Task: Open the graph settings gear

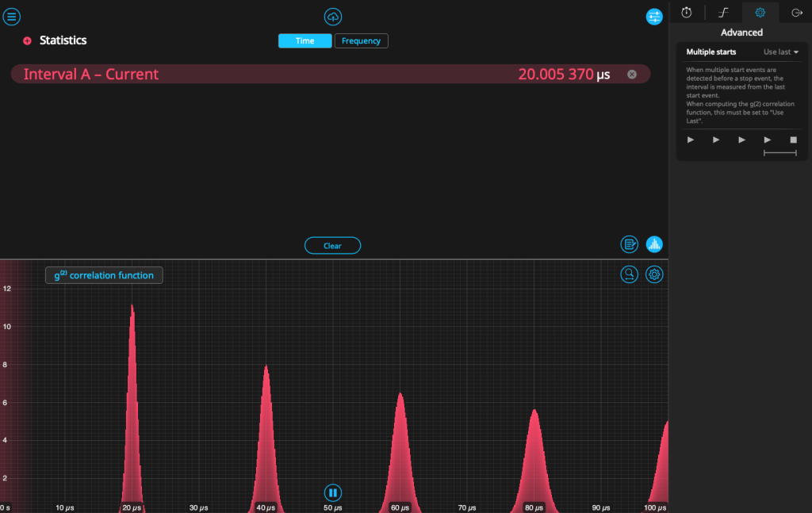Action: 654,274
